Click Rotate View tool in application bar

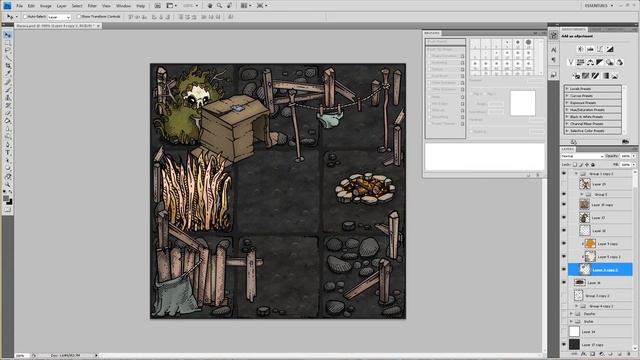pyautogui.click(x=230, y=6)
